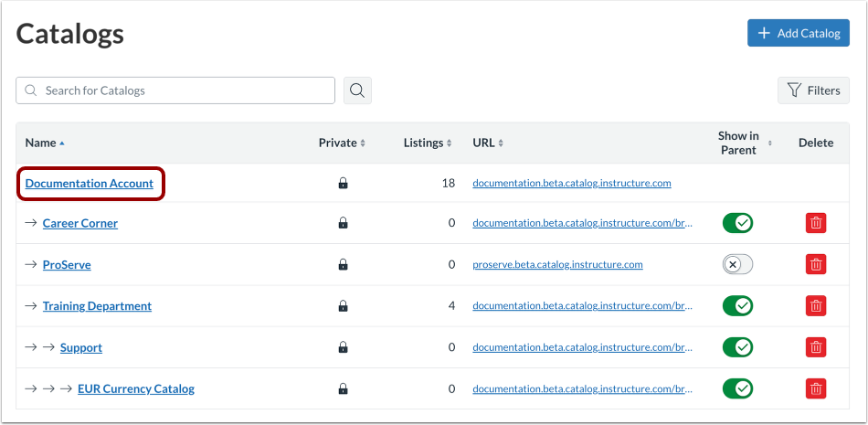This screenshot has height=425, width=868.
Task: Click the Add Catalog button
Action: (798, 34)
